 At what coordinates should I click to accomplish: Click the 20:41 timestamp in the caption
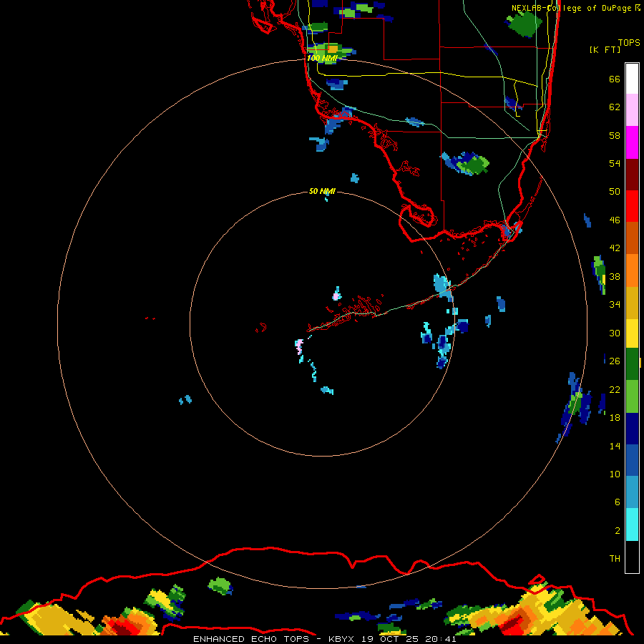tap(441, 639)
